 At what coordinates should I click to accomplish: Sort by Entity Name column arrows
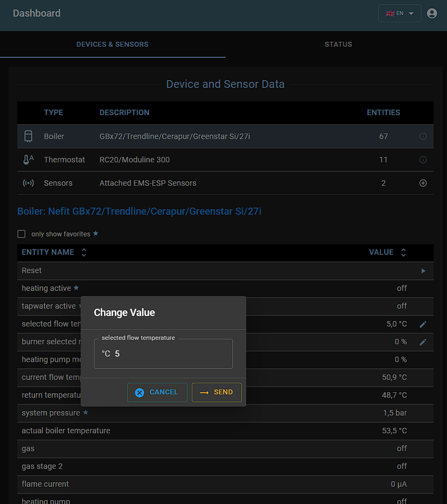[84, 253]
